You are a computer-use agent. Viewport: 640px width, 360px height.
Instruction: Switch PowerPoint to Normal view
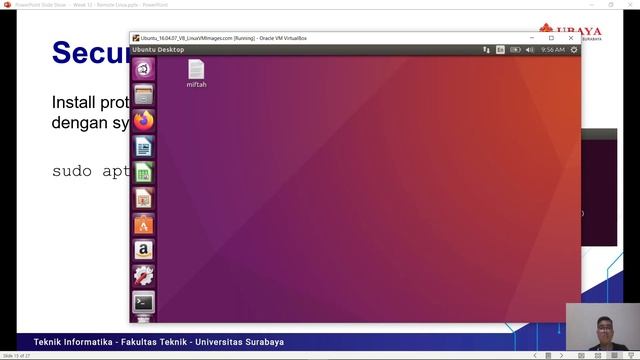click(581, 356)
